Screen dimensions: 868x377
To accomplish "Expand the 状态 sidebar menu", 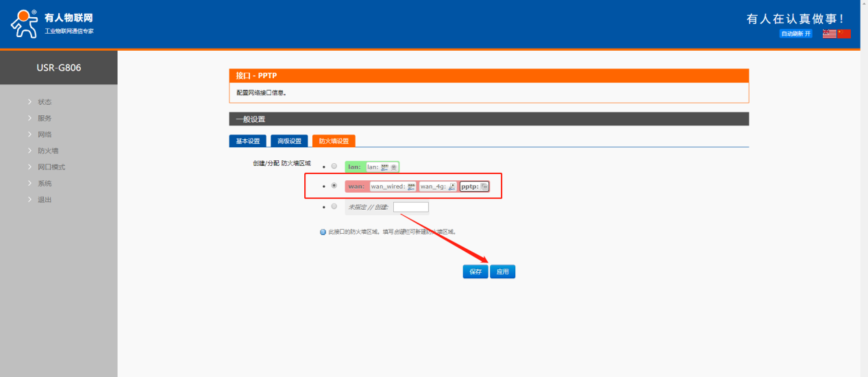I will [45, 102].
